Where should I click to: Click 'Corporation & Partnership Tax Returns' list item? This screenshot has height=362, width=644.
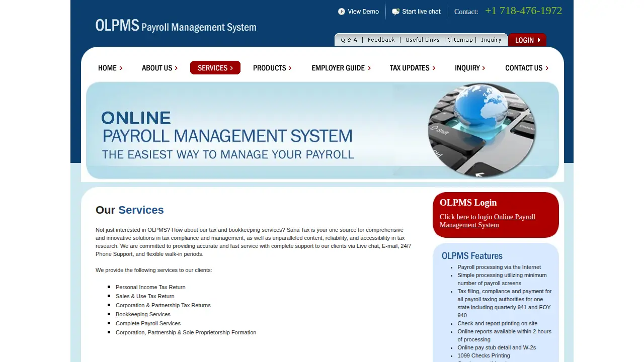coord(163,305)
